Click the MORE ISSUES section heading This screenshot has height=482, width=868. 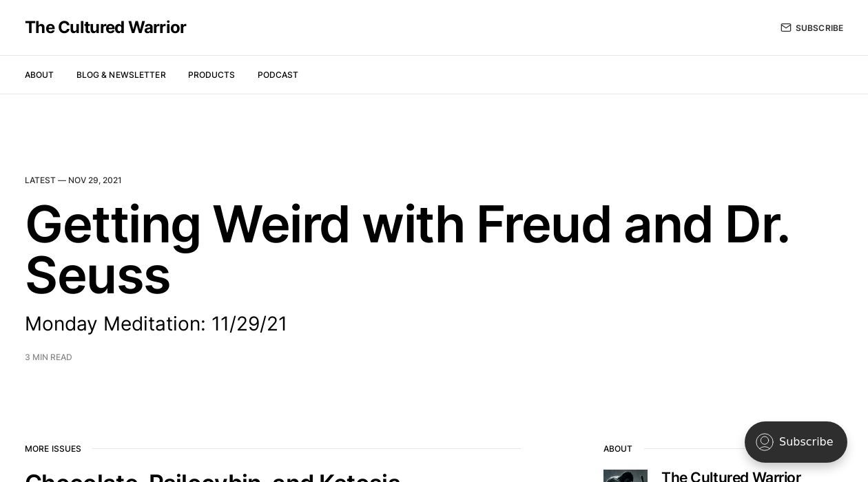(53, 449)
